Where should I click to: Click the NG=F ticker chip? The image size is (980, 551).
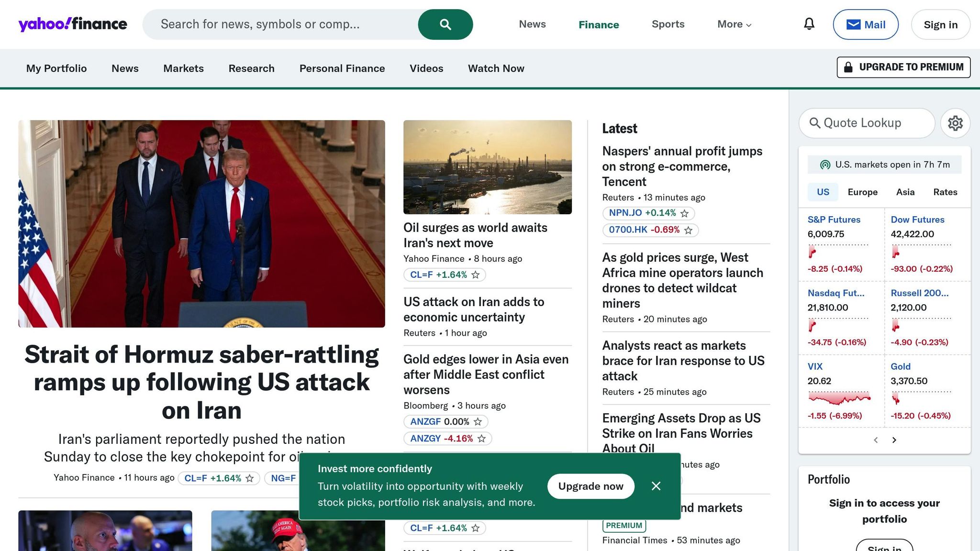click(x=283, y=478)
